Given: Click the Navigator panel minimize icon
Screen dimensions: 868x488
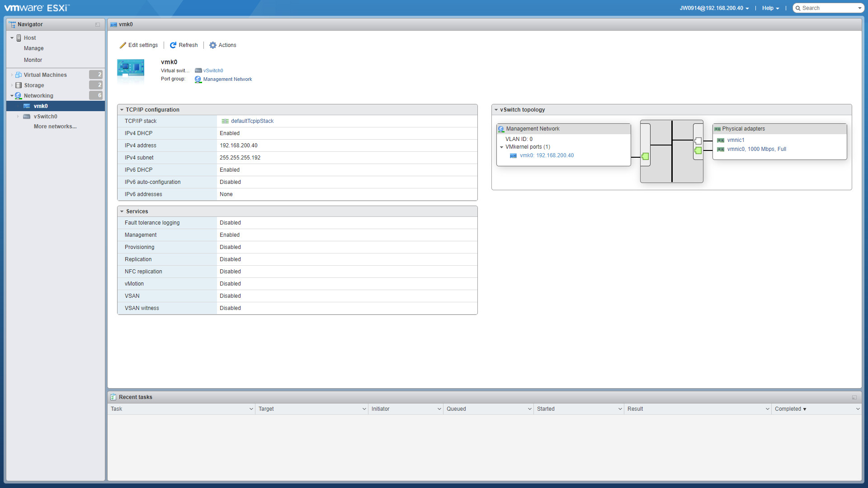Looking at the screenshot, I should [x=98, y=24].
